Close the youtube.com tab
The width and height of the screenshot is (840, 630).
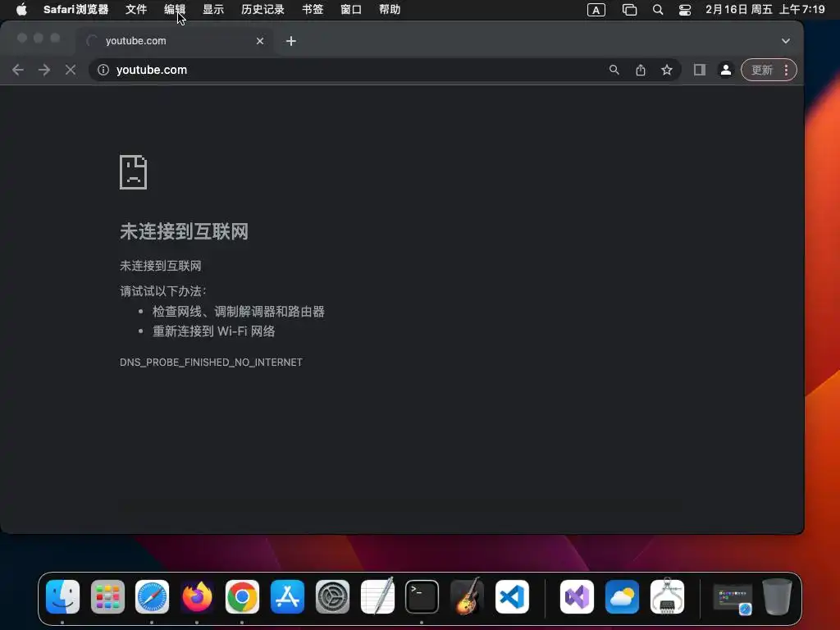tap(260, 41)
